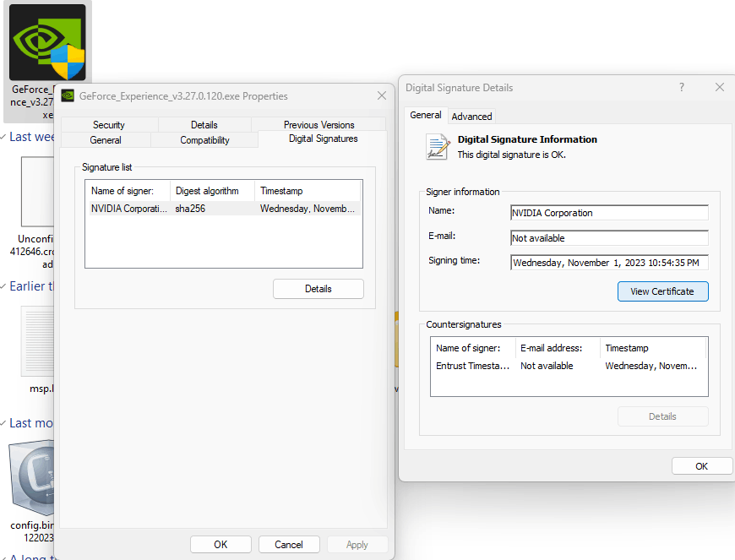Select the NVIDIA Corporation signature row

[224, 209]
